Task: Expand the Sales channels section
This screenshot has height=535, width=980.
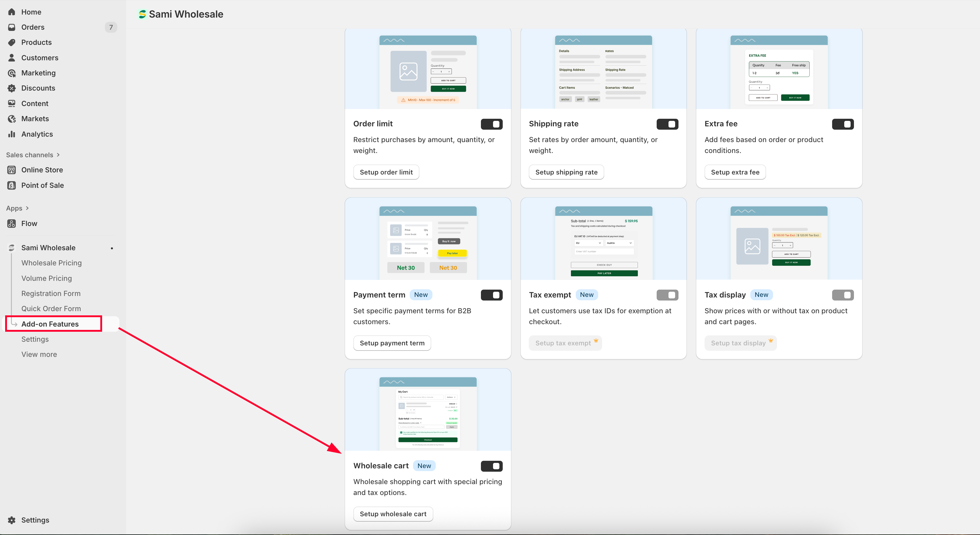Action: 58,155
